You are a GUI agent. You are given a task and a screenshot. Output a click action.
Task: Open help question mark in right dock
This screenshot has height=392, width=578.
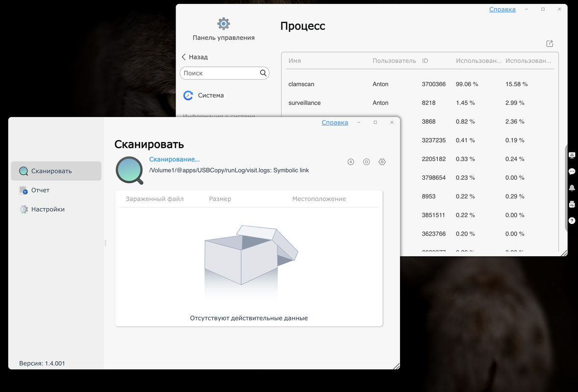[572, 220]
